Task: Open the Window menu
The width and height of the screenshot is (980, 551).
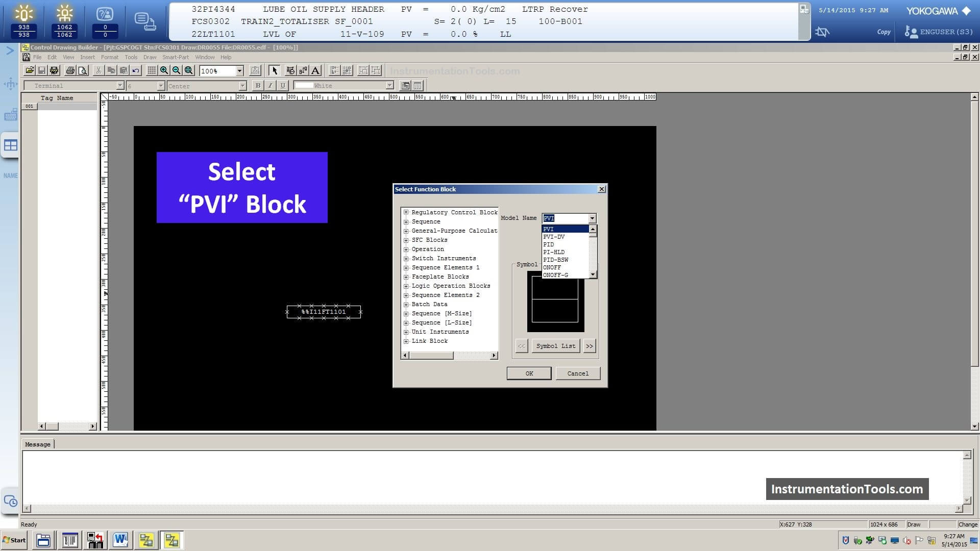Action: coord(205,57)
